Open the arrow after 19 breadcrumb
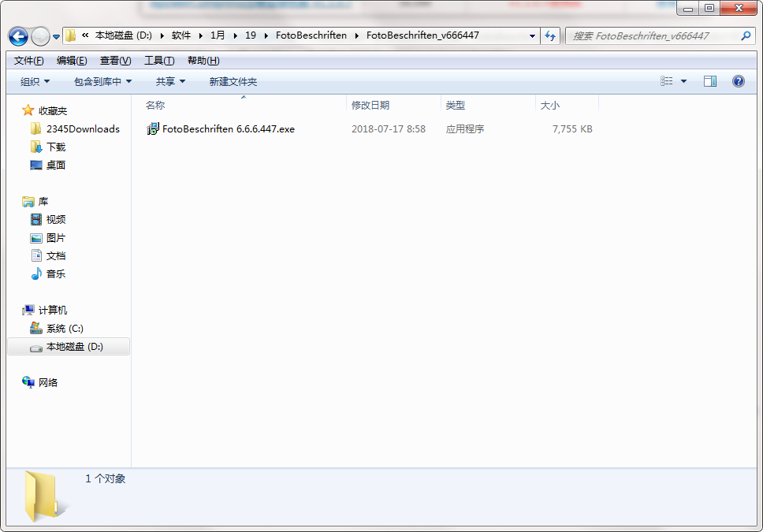The height and width of the screenshot is (532, 763). point(266,35)
